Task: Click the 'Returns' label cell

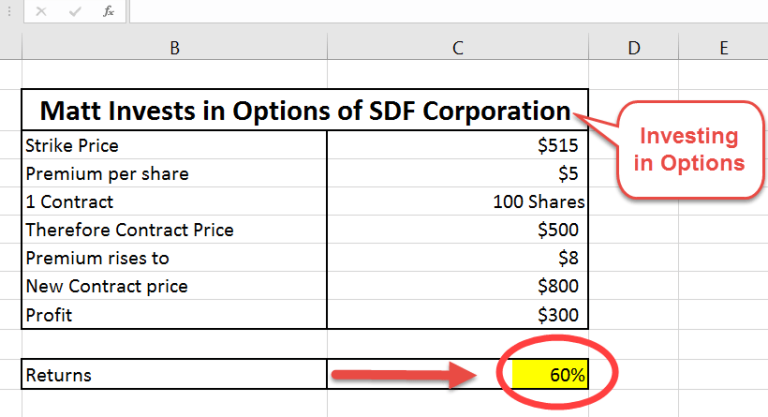Action: [174, 374]
